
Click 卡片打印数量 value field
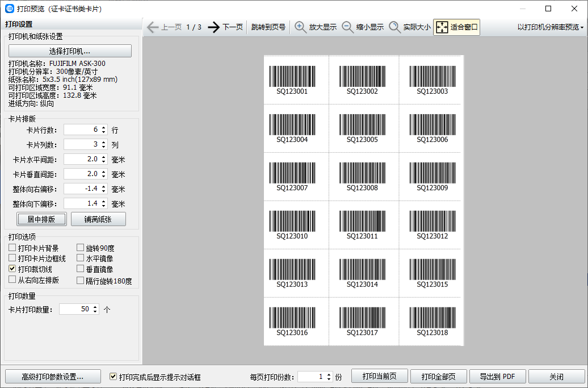point(75,309)
